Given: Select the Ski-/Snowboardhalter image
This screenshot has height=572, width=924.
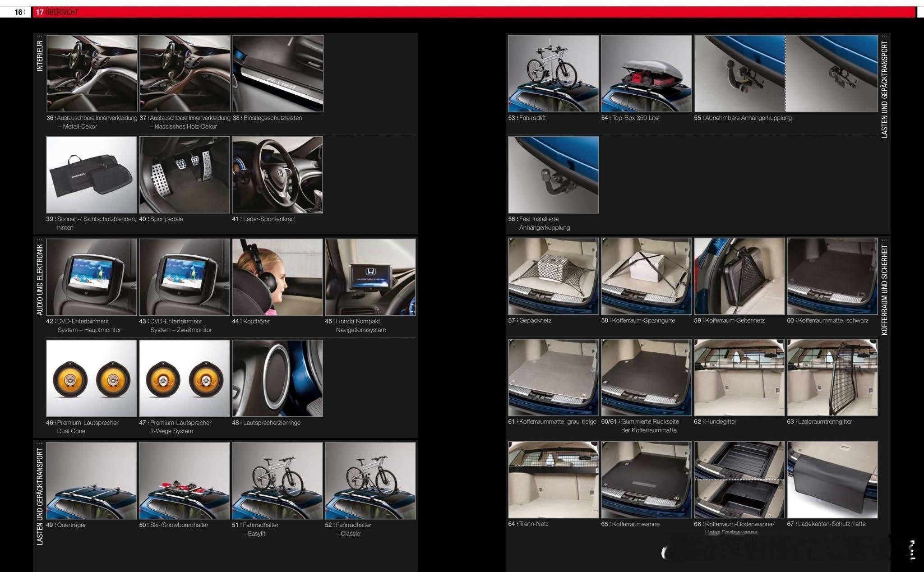Looking at the screenshot, I should tap(185, 480).
